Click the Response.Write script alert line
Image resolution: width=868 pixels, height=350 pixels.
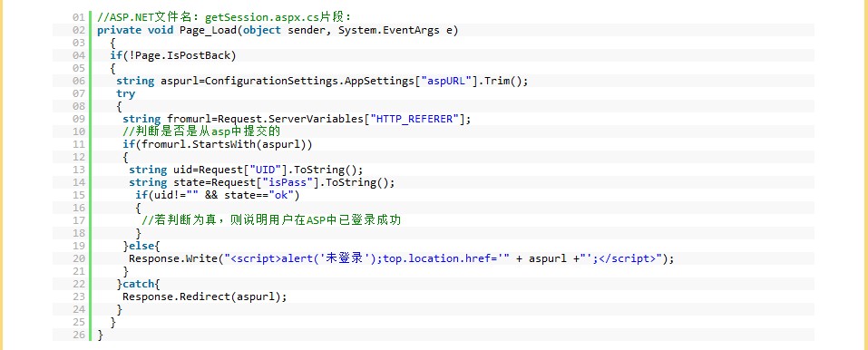click(x=401, y=258)
